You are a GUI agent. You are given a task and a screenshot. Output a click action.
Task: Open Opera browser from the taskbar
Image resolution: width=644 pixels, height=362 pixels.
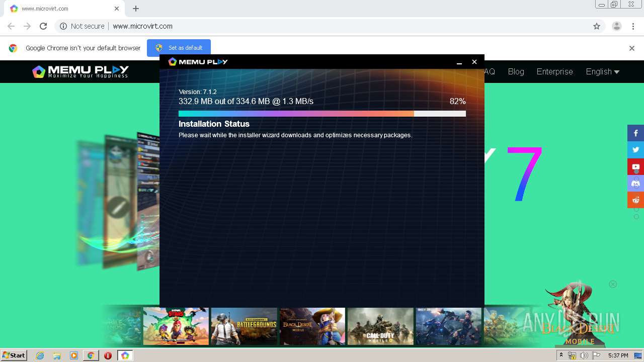(108, 355)
